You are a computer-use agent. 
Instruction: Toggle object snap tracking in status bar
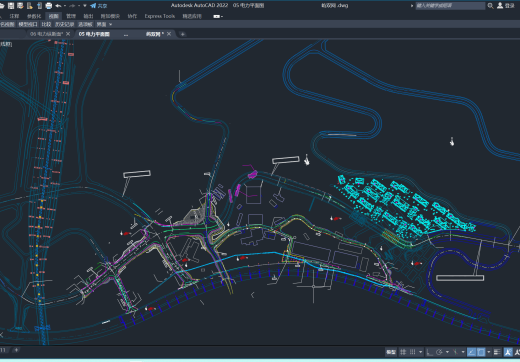coord(471,352)
